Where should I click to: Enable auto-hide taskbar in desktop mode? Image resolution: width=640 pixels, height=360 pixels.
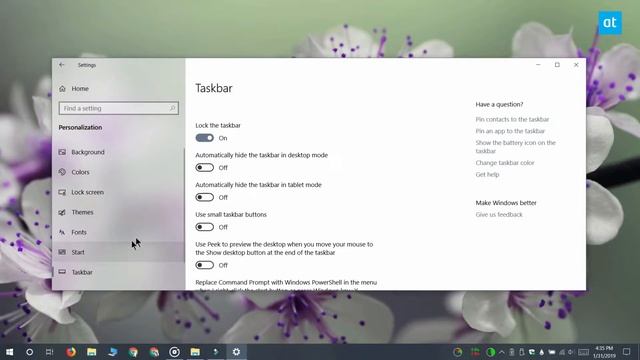[x=204, y=167]
